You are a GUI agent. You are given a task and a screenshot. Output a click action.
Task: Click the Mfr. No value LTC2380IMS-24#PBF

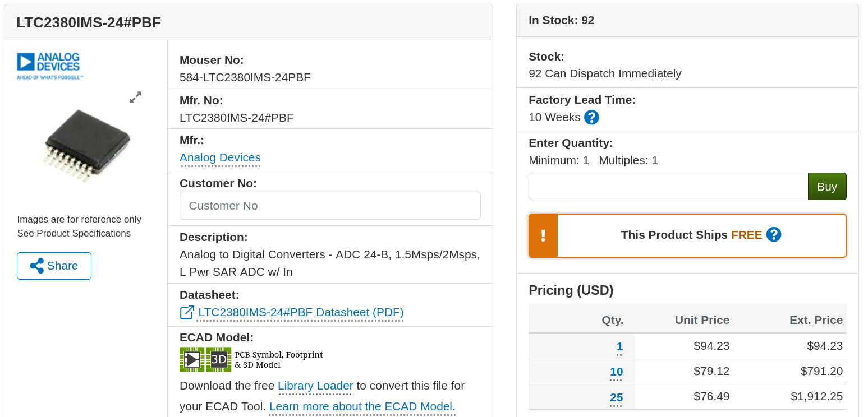237,118
